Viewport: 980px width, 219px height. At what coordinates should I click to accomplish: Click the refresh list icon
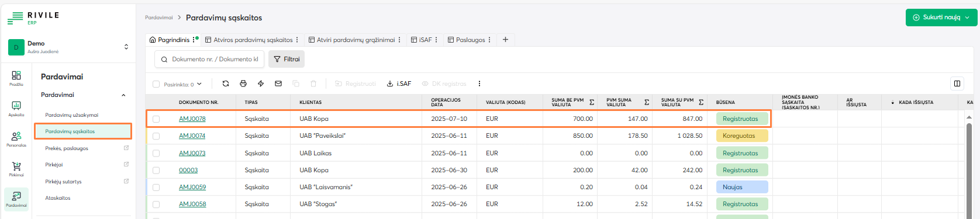coord(226,84)
